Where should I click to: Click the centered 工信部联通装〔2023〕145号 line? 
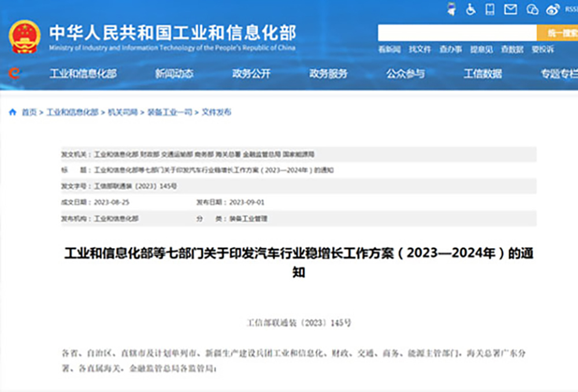point(299,323)
